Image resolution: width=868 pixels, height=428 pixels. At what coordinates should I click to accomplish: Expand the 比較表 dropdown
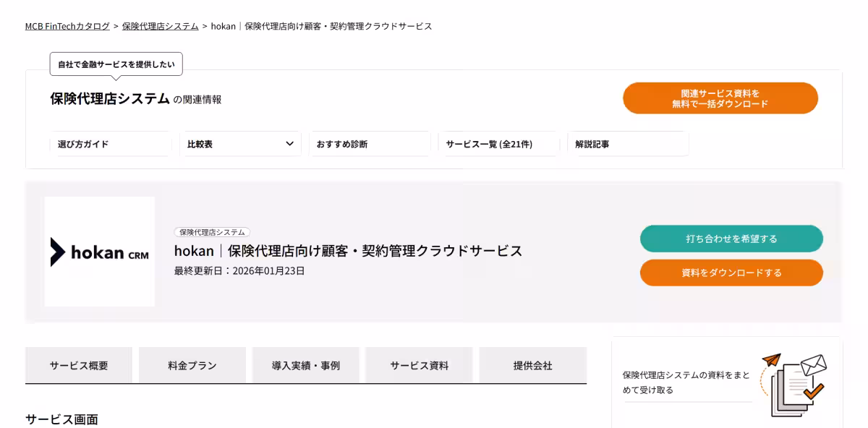tap(240, 144)
